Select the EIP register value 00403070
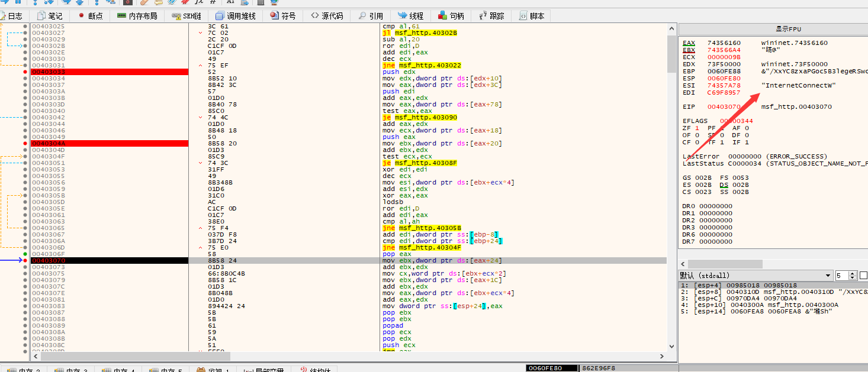Viewport: 868px width, 372px height. coord(724,107)
